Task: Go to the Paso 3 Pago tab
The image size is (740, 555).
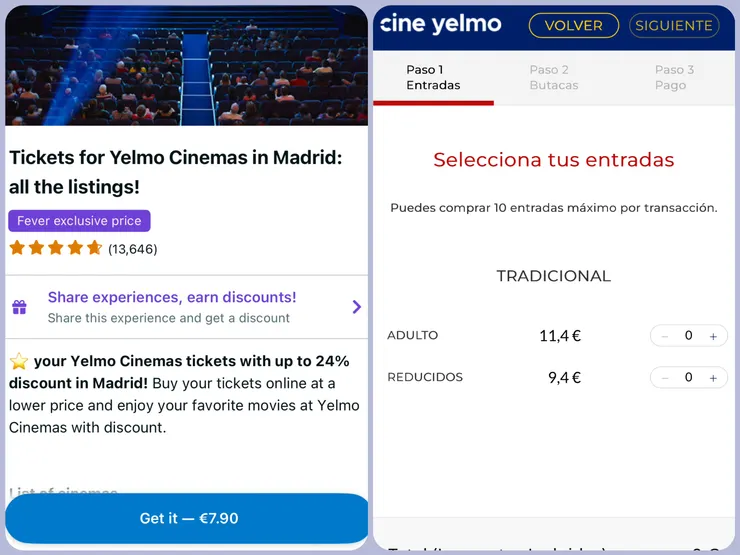Action: (674, 78)
